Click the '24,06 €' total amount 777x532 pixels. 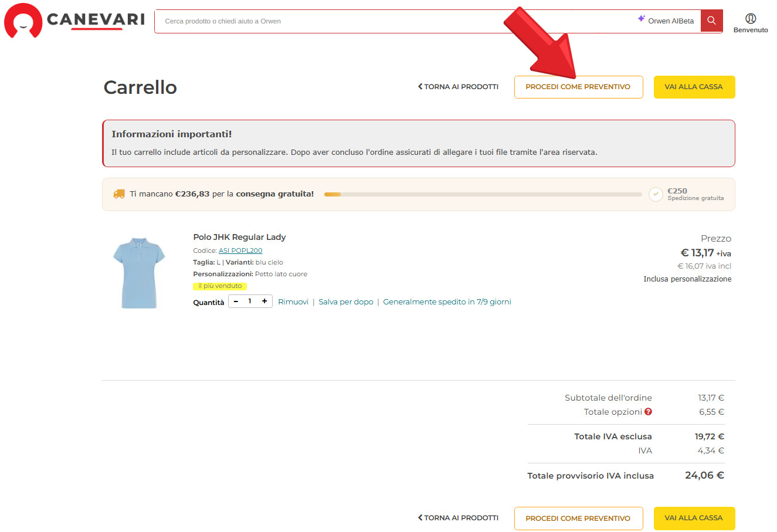(704, 475)
